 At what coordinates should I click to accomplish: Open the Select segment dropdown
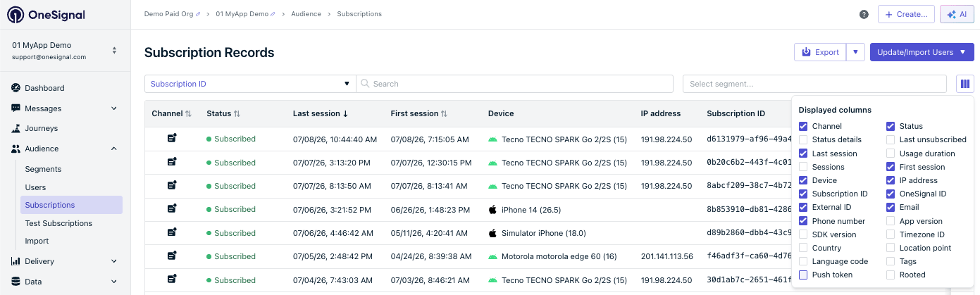point(814,84)
